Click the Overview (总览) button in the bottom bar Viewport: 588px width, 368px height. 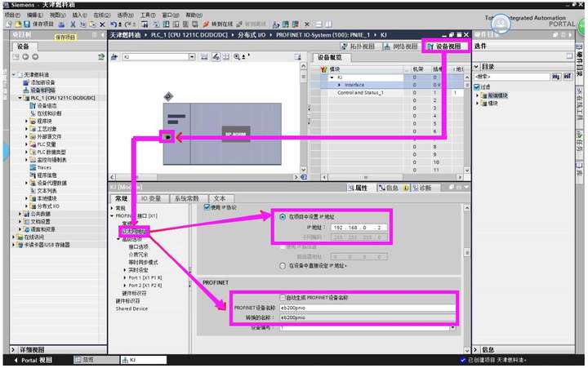96,360
